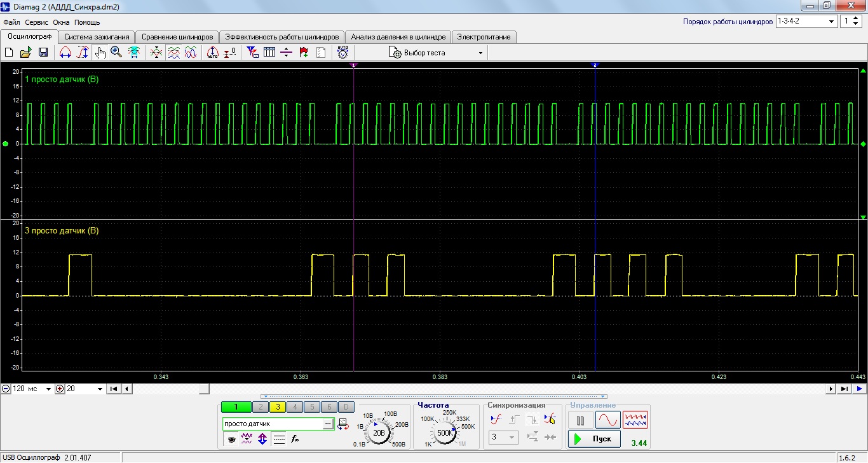Enable channel 4 button
Image resolution: width=868 pixels, height=463 pixels.
click(295, 407)
